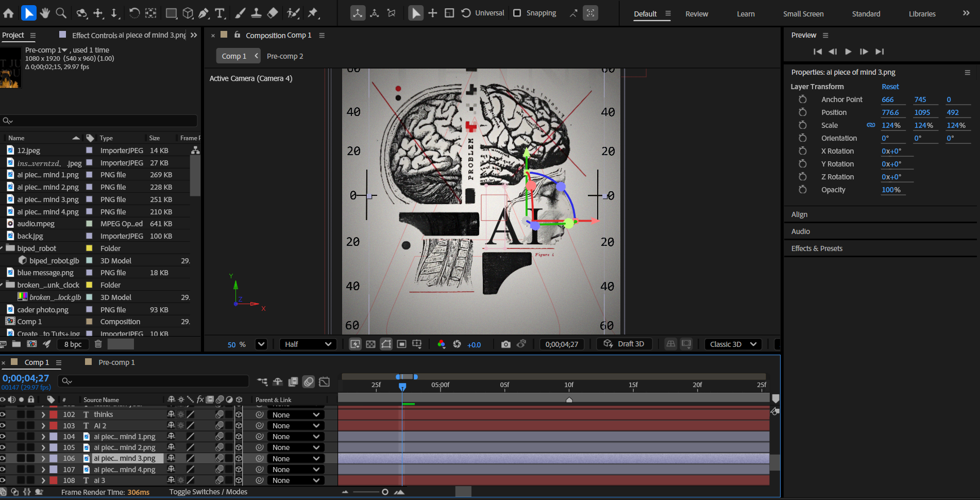The image size is (980, 500).
Task: Select the Puppet Pin tool
Action: coord(313,13)
